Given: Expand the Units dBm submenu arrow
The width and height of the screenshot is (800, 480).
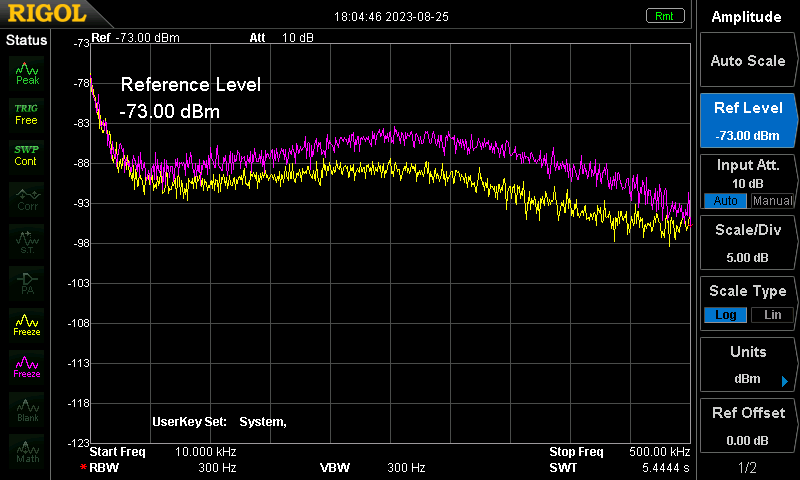Looking at the screenshot, I should click(x=785, y=381).
